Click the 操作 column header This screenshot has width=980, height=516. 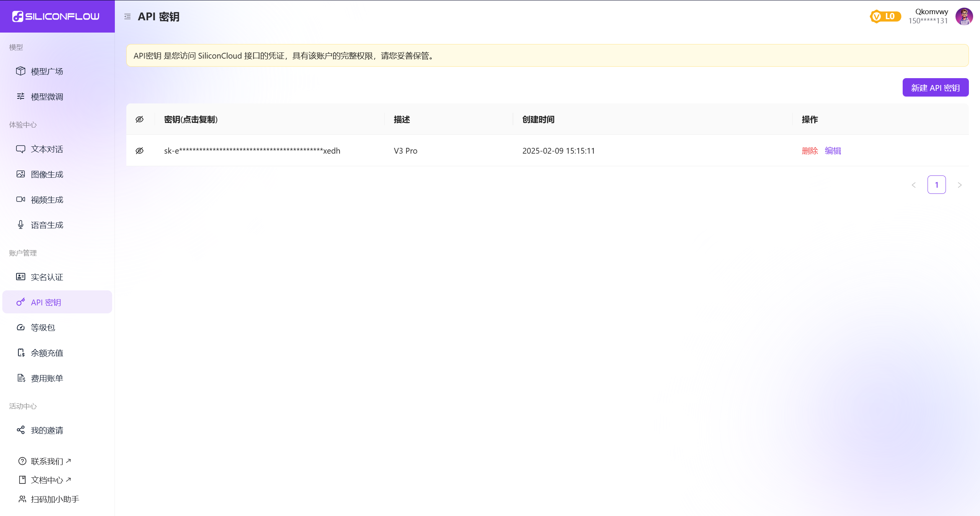point(810,120)
